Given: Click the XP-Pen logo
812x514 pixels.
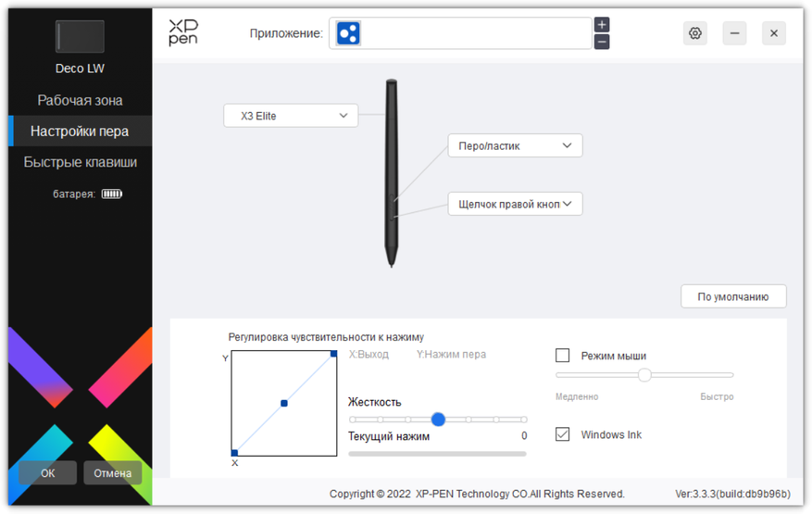Looking at the screenshot, I should tap(183, 32).
